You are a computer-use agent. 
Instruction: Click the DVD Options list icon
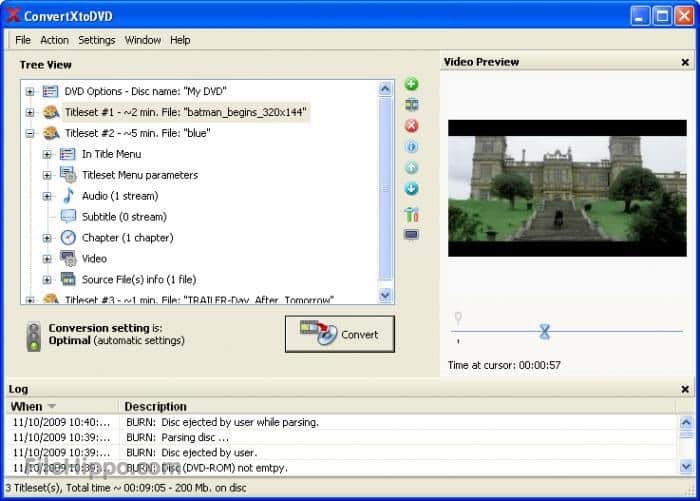50,91
